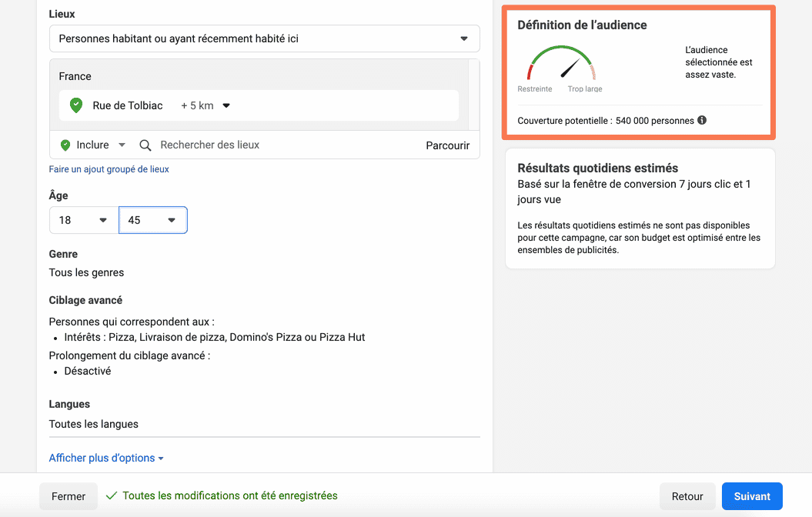Viewport: 812px width, 517px height.
Task: Expand Afficher plus d'options
Action: click(106, 458)
